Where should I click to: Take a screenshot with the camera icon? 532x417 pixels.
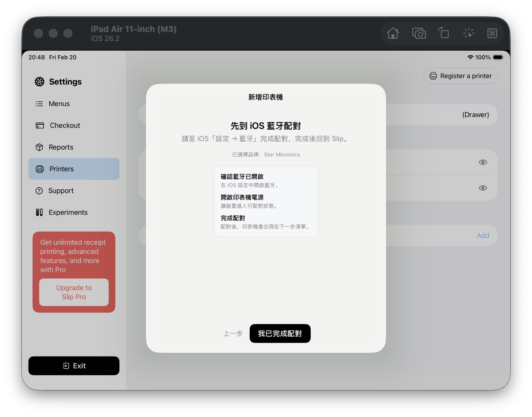[419, 33]
